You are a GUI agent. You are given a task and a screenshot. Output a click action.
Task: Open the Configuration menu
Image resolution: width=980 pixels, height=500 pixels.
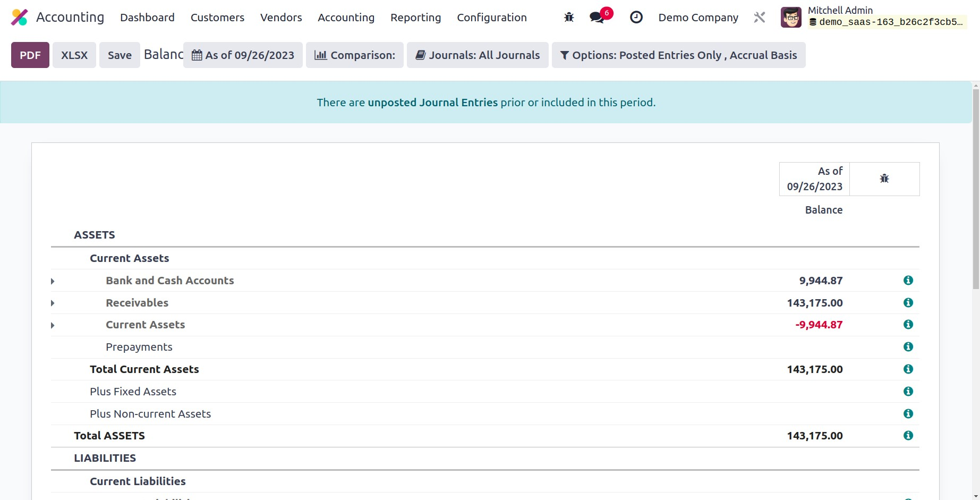coord(491,18)
